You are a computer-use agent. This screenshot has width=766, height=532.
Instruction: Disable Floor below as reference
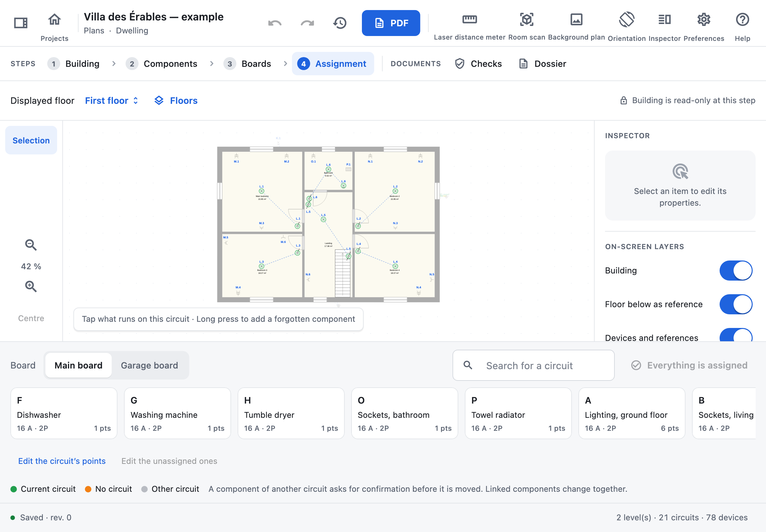[x=736, y=304]
